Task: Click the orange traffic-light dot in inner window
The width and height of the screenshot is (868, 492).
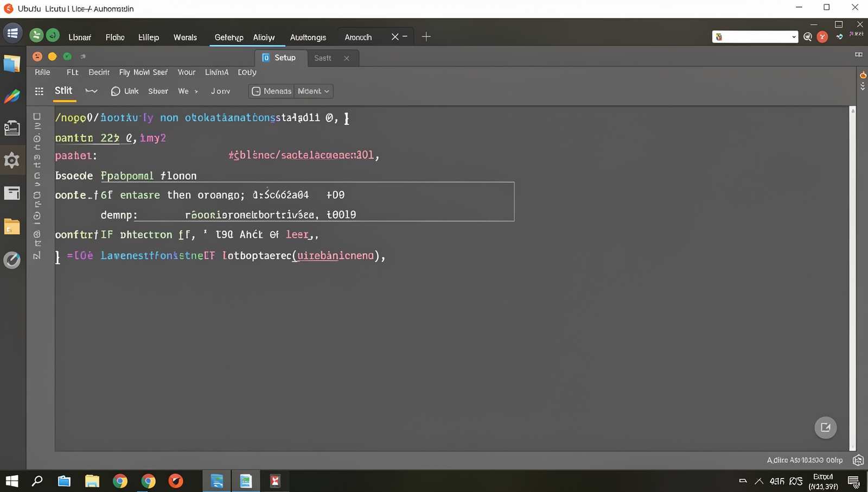Action: pyautogui.click(x=37, y=56)
